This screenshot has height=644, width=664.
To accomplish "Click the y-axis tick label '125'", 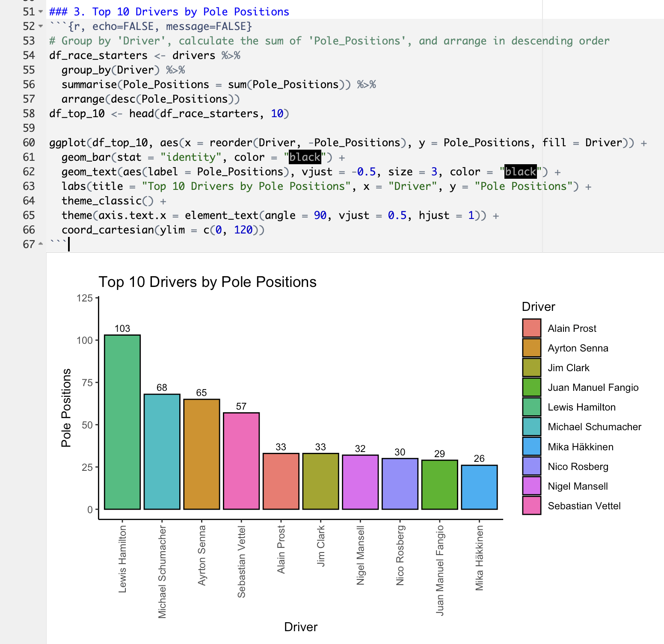I will click(85, 298).
